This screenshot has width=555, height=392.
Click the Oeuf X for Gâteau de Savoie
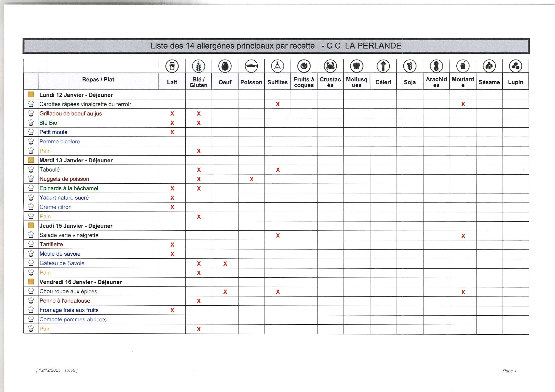pos(225,263)
